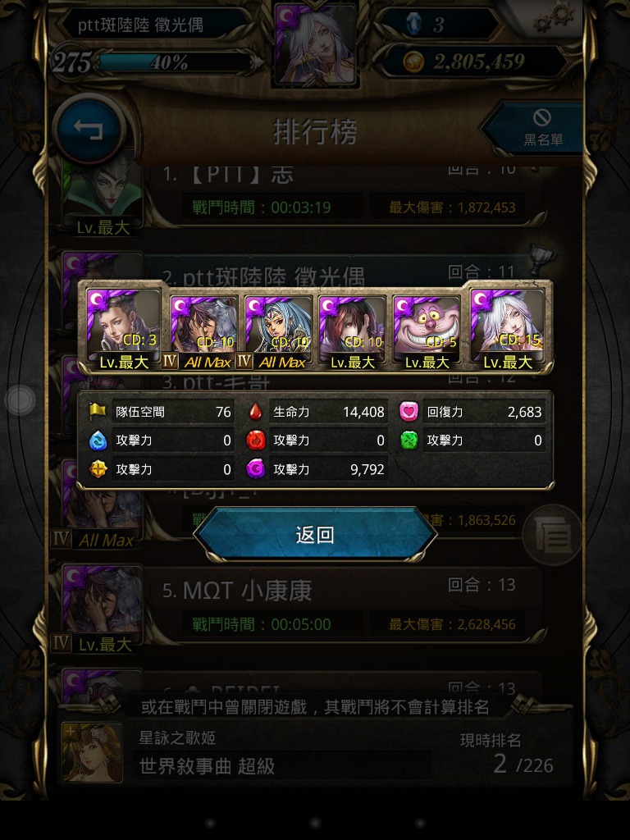Tap the blue back arrow button
The height and width of the screenshot is (840, 630).
89,129
